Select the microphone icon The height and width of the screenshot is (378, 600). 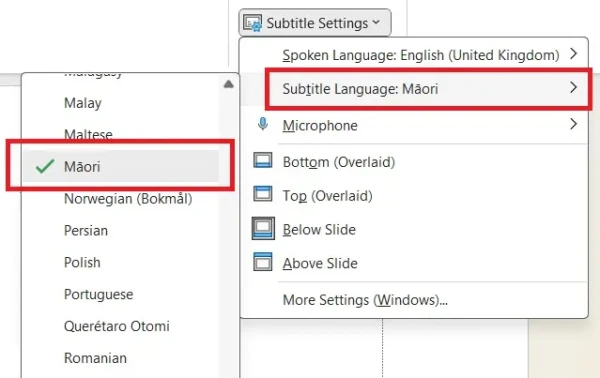click(263, 124)
